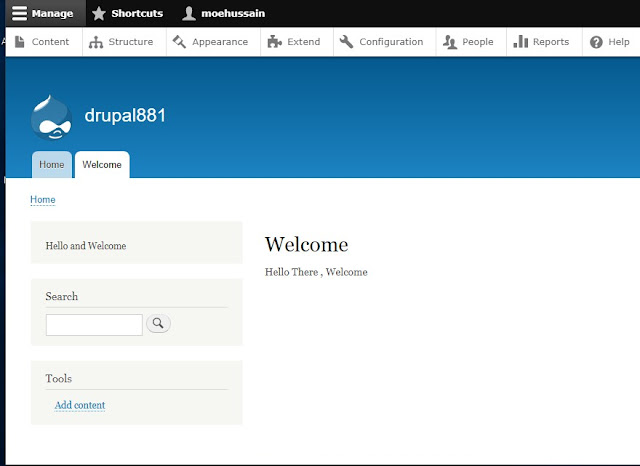640x466 pixels.
Task: Click the Search block title
Action: [x=62, y=296]
